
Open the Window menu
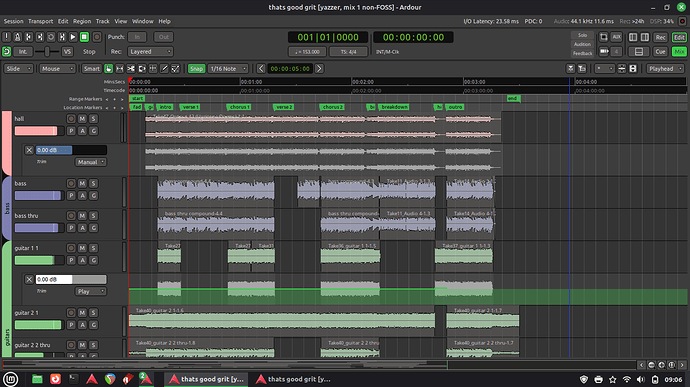coord(143,21)
